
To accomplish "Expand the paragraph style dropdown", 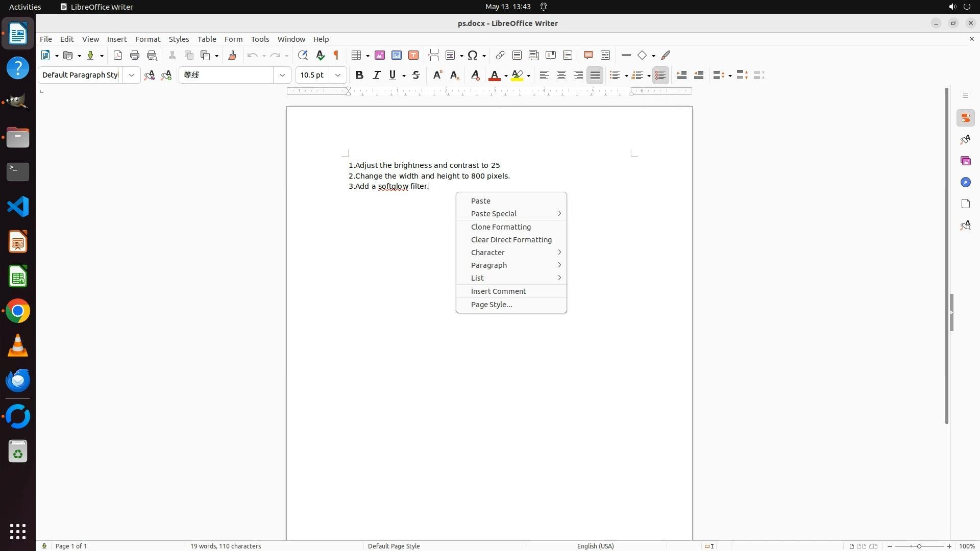I will tap(132, 75).
